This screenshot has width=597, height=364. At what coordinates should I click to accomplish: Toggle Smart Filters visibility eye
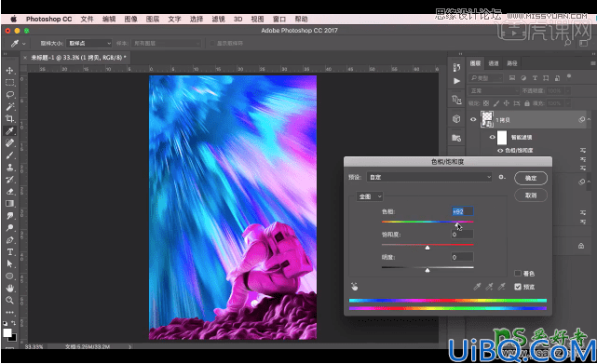tap(492, 137)
